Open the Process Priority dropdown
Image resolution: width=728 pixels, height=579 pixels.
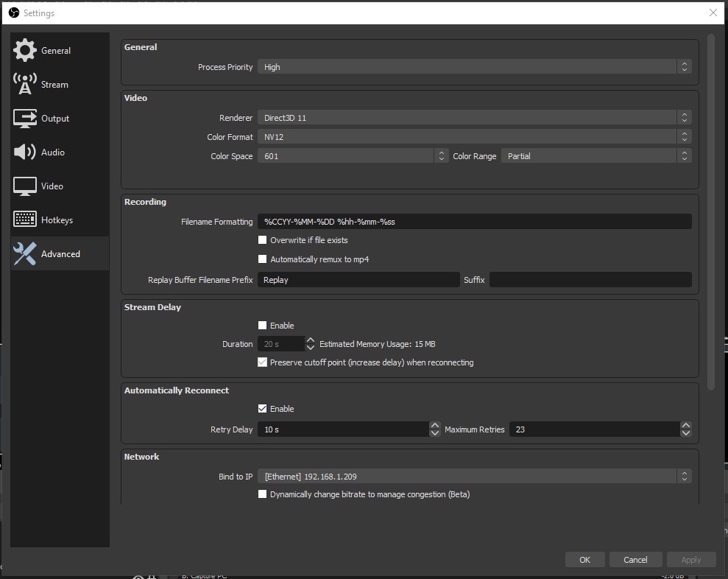(x=475, y=67)
